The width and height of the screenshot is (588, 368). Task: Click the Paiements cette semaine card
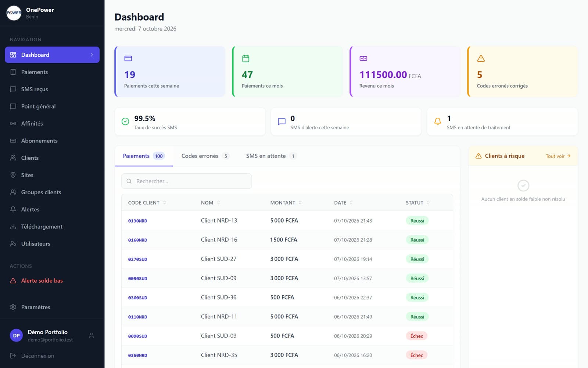(170, 72)
